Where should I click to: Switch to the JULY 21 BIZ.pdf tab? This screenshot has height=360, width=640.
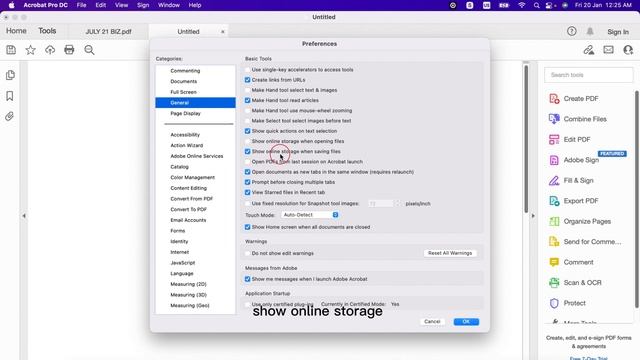108,31
